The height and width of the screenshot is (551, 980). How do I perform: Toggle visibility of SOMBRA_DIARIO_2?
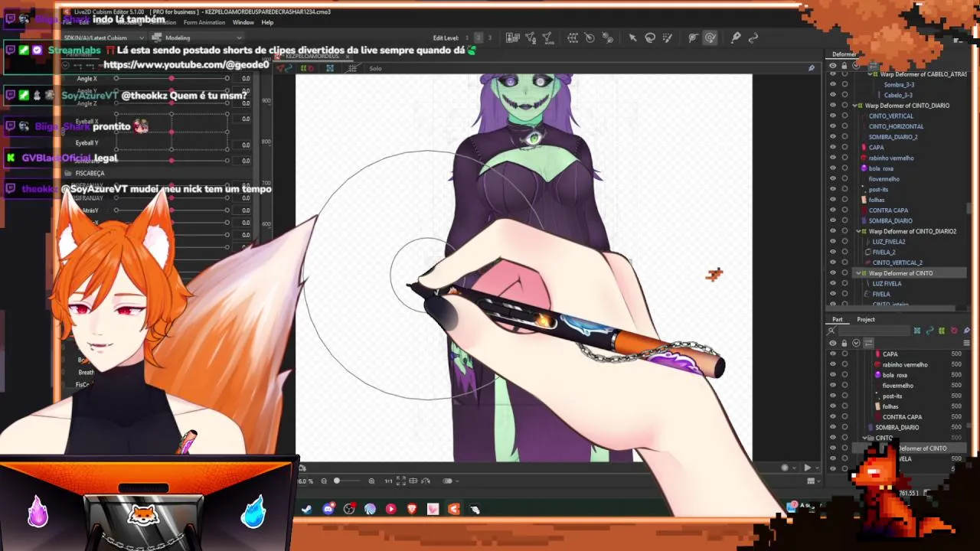tap(833, 137)
